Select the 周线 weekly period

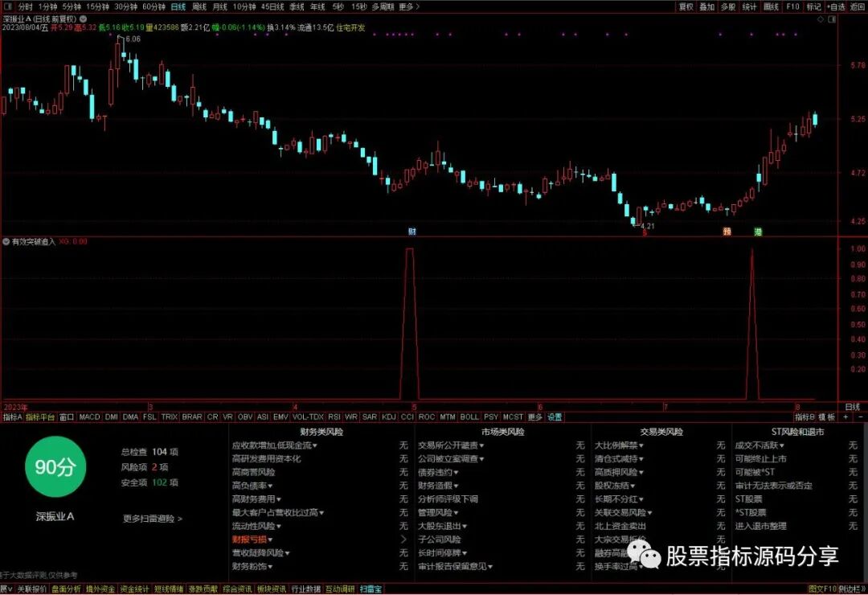199,6
